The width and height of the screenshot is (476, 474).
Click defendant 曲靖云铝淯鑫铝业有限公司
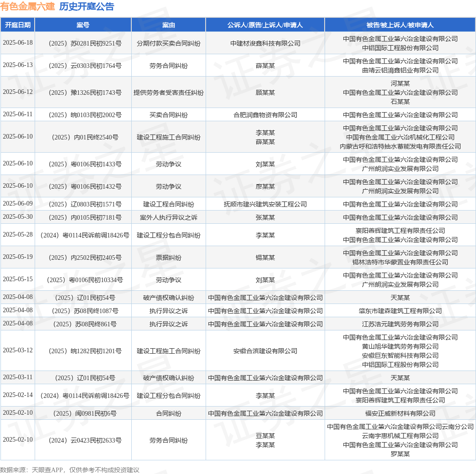(400, 70)
